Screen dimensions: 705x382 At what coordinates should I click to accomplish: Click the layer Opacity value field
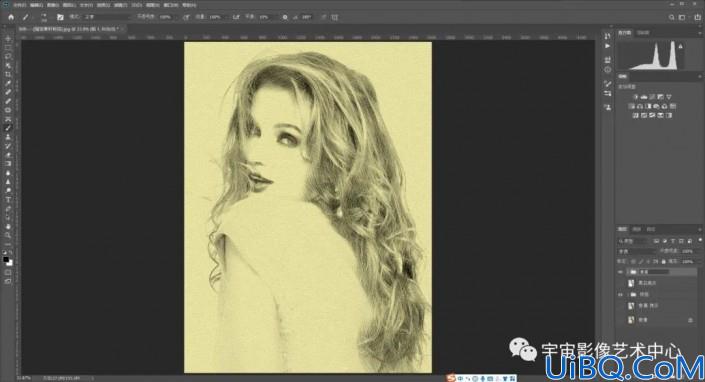pyautogui.click(x=687, y=251)
